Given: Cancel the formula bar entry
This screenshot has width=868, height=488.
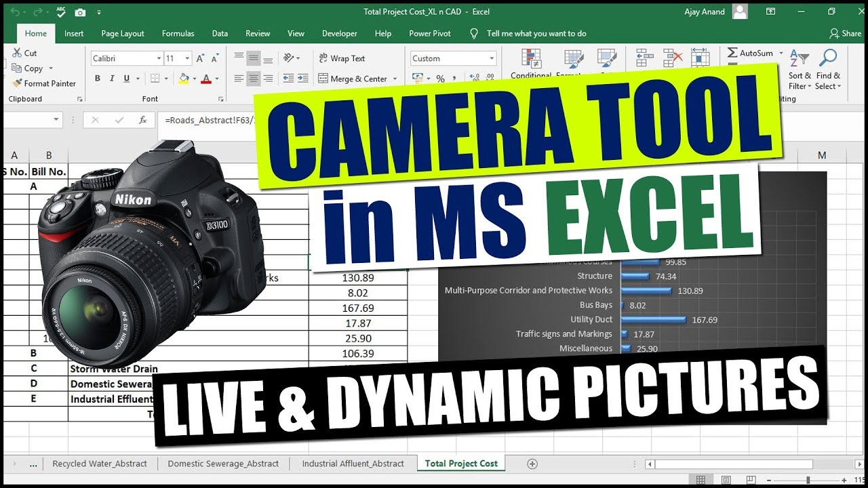Looking at the screenshot, I should [95, 120].
